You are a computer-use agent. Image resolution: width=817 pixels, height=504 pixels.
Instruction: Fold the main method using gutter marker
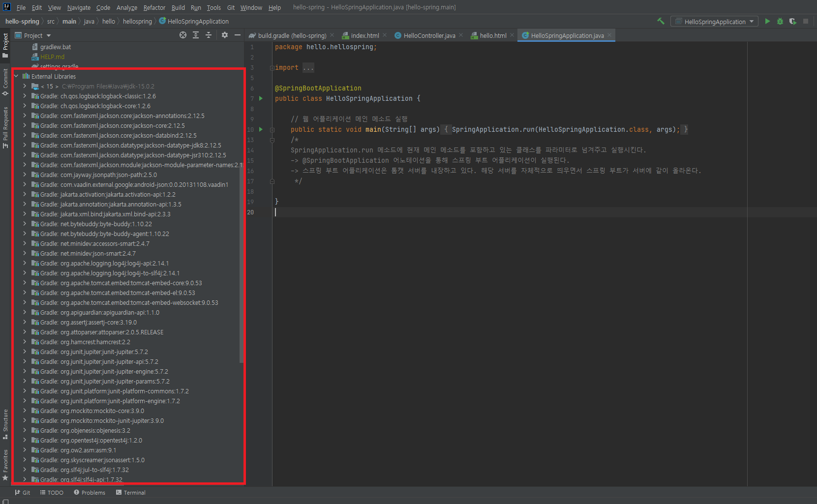pyautogui.click(x=272, y=130)
